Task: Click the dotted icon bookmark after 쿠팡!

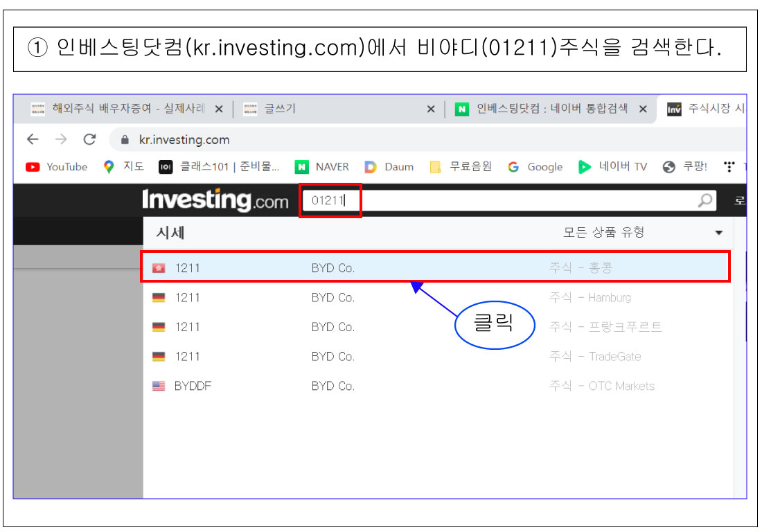Action: [x=729, y=167]
